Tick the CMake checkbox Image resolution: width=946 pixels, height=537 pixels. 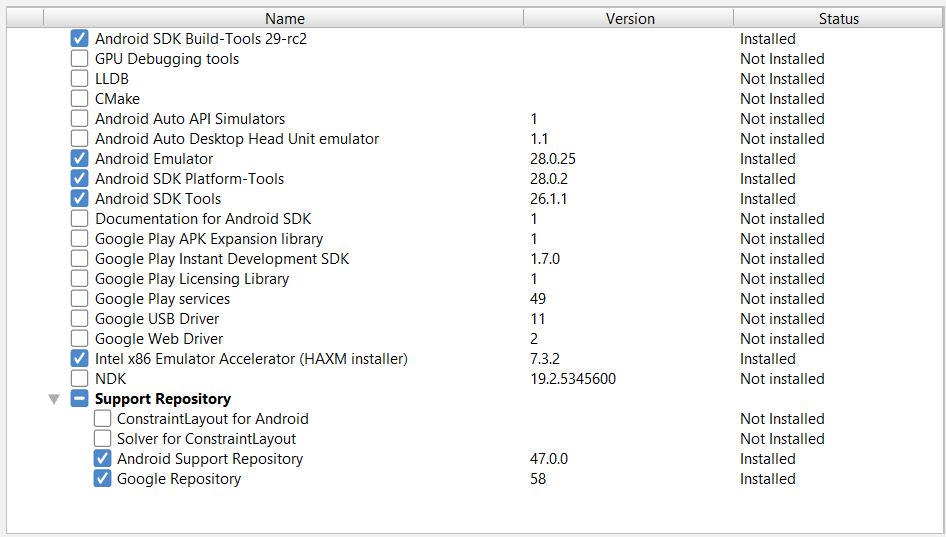80,99
